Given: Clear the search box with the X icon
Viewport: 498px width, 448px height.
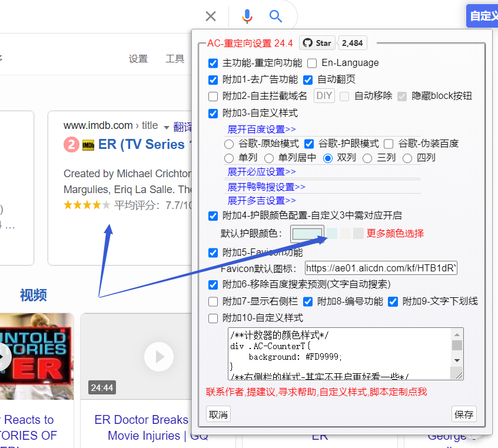Looking at the screenshot, I should point(210,16).
